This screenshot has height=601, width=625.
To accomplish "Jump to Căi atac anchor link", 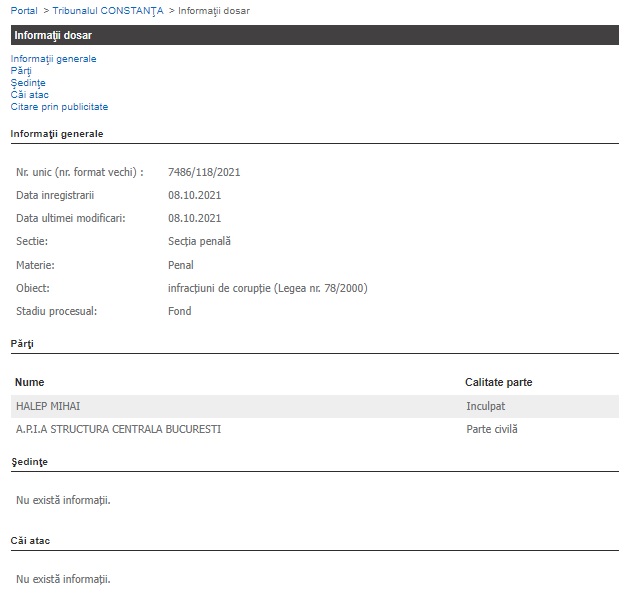I will point(29,95).
